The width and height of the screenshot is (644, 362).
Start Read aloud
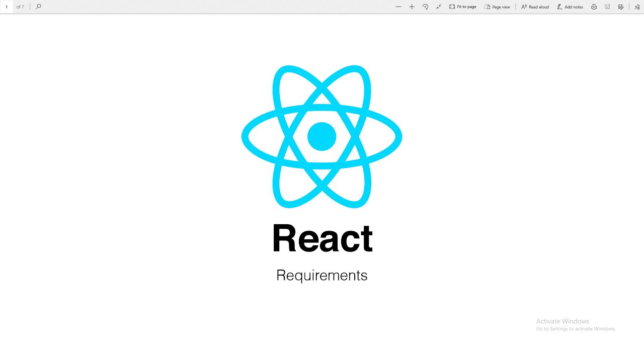click(535, 7)
